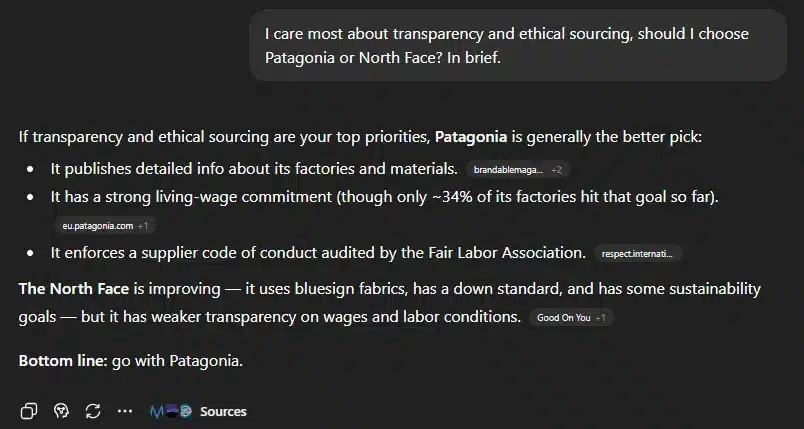Image resolution: width=804 pixels, height=429 pixels.
Task: Open the eu.patagonia.com citation chip
Action: tap(97, 226)
